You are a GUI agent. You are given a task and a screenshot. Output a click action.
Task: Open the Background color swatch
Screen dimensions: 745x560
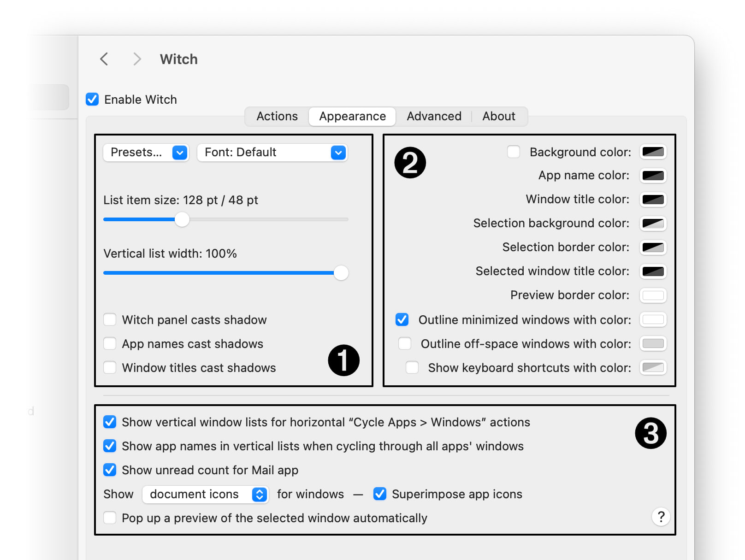[653, 152]
